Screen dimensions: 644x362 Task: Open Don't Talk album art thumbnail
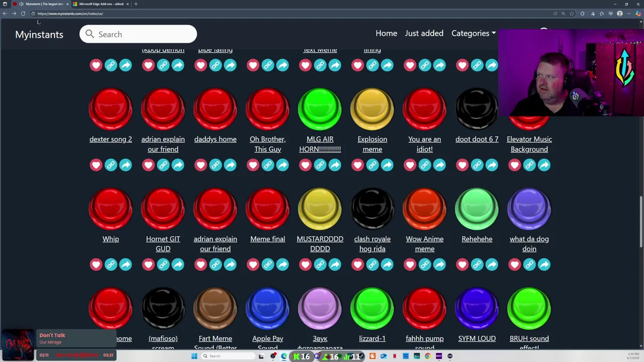click(18, 345)
